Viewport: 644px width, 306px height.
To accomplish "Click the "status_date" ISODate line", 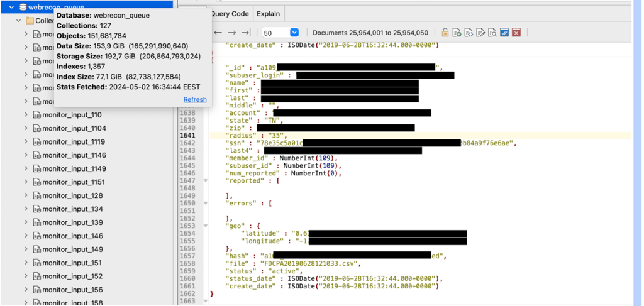I will click(333, 278).
